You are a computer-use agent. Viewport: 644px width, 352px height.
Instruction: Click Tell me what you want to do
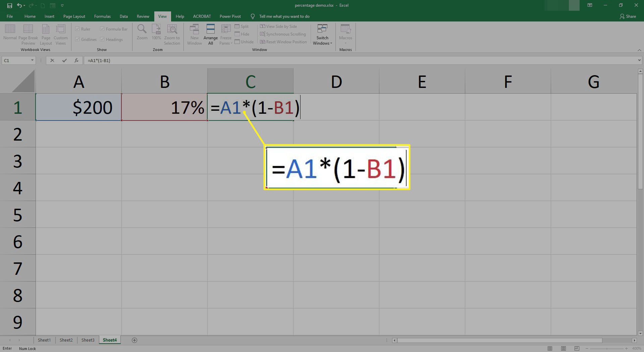click(x=284, y=16)
